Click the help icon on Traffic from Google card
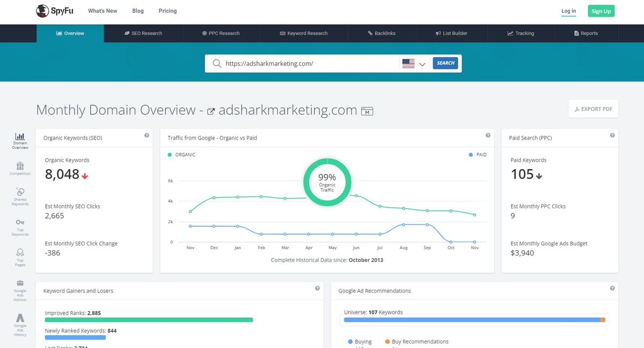The width and height of the screenshot is (644, 348). (488, 136)
